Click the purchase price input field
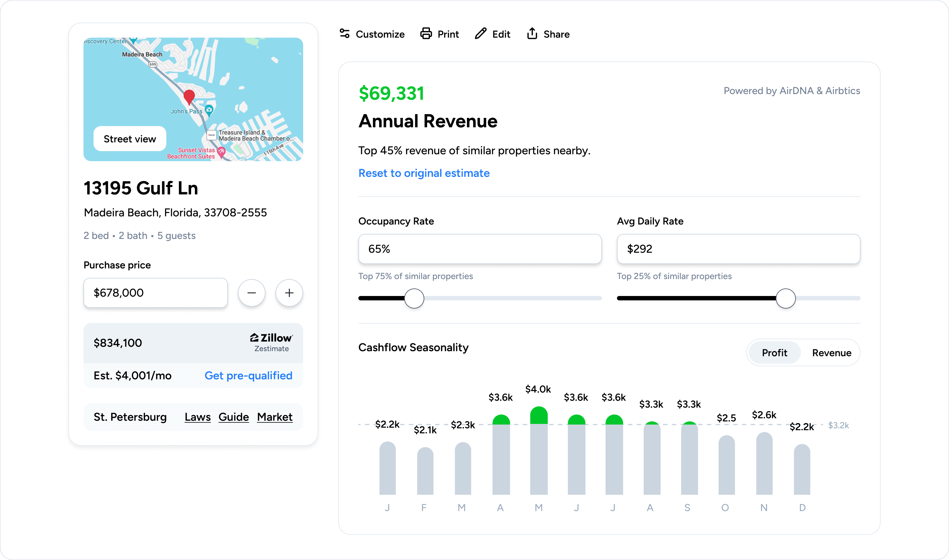 click(155, 293)
